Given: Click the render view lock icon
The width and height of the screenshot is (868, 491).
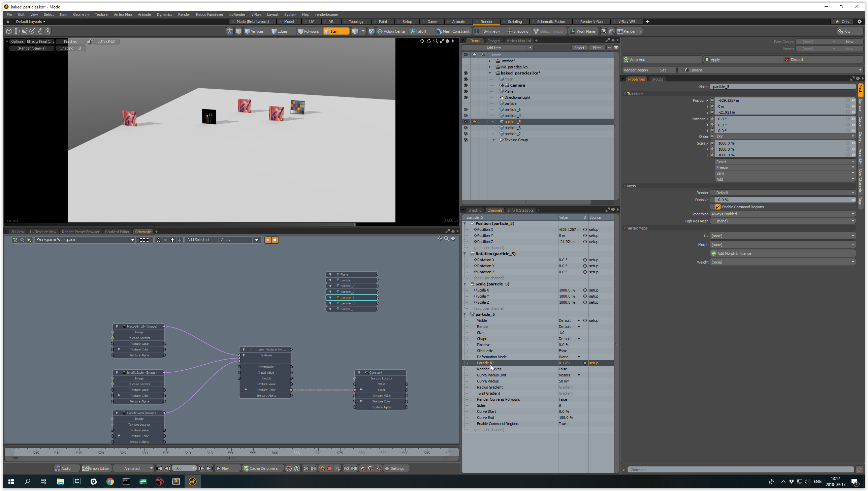Looking at the screenshot, I should pos(89,41).
